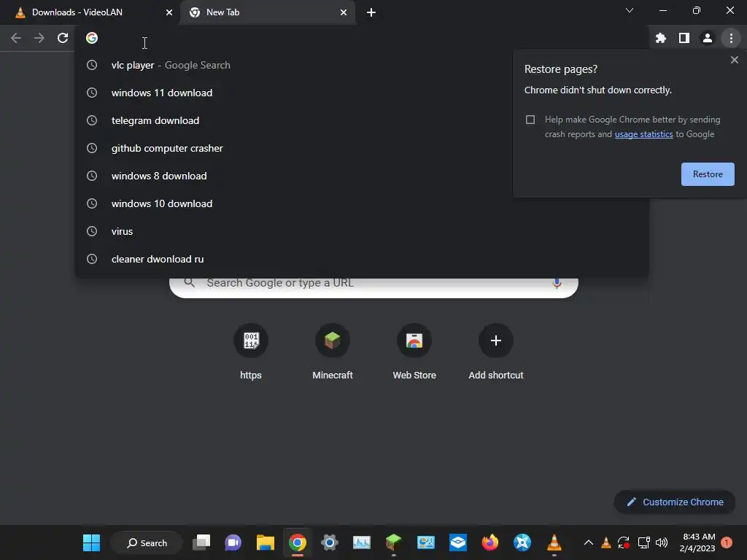The image size is (747, 560).
Task: Start voice search with the microphone icon
Action: (x=557, y=284)
